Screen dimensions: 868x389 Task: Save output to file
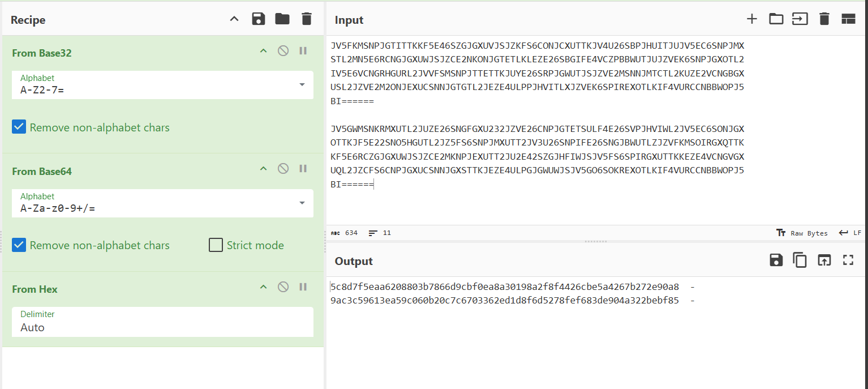coord(776,260)
